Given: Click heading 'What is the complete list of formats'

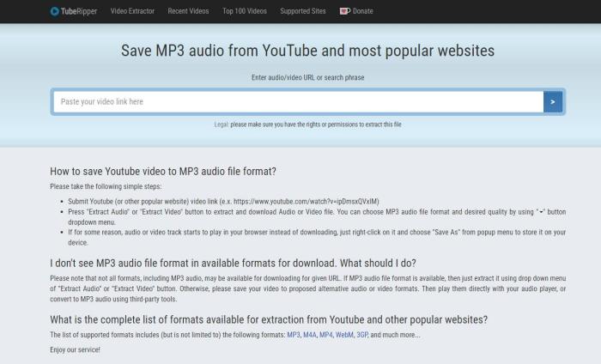Looking at the screenshot, I should [x=269, y=319].
